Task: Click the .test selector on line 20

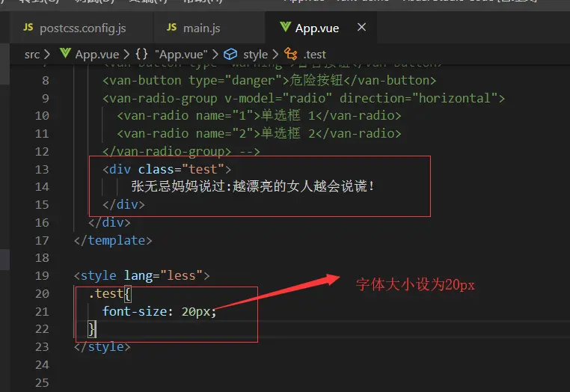Action: [x=105, y=293]
